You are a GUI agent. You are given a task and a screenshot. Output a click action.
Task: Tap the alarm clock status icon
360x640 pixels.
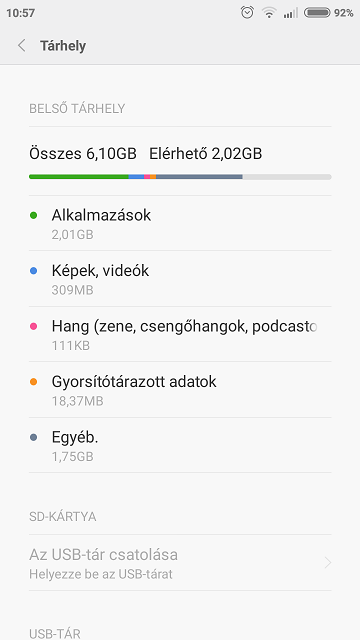pos(247,13)
